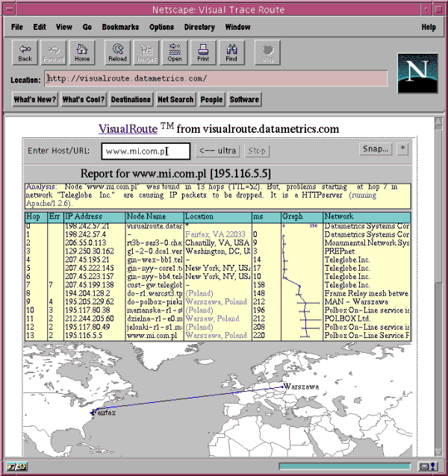Click IP address 207.45.199.138
Viewport: 448px width, 476px height.
[x=90, y=285]
